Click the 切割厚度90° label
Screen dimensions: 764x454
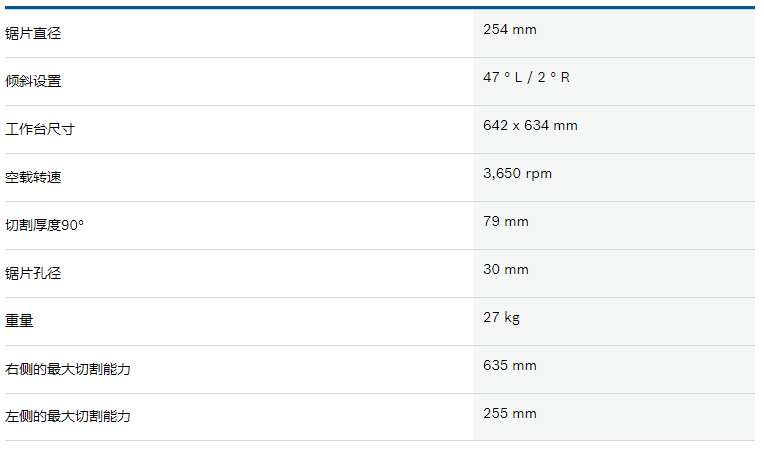[44, 225]
